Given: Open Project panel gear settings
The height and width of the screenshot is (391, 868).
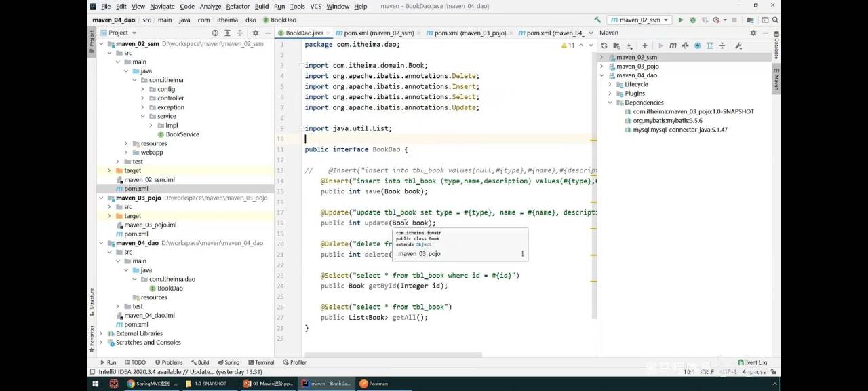Looking at the screenshot, I should [256, 33].
